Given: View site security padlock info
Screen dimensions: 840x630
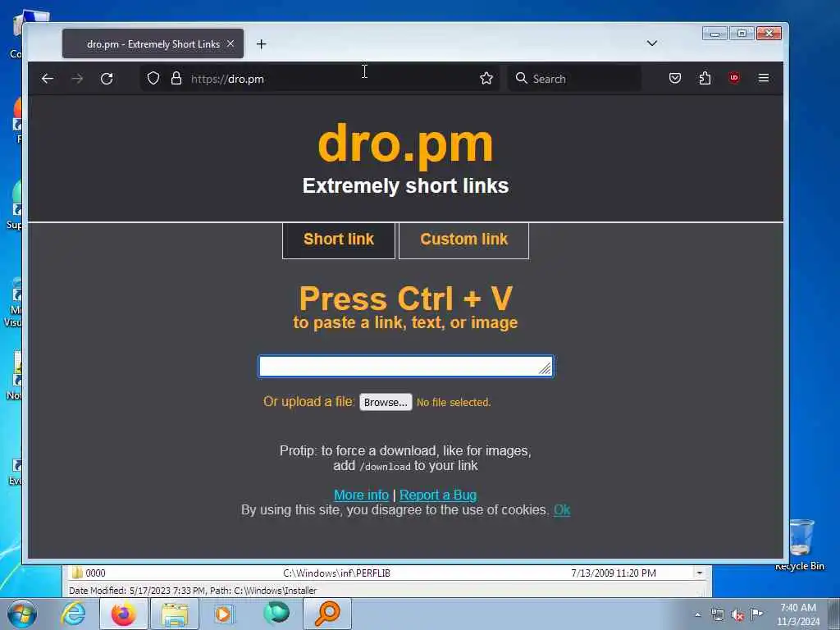Looking at the screenshot, I should pos(176,78).
